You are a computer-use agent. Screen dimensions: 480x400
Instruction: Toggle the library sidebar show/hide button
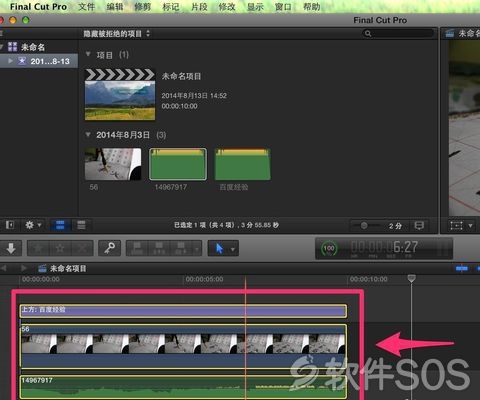[10, 225]
